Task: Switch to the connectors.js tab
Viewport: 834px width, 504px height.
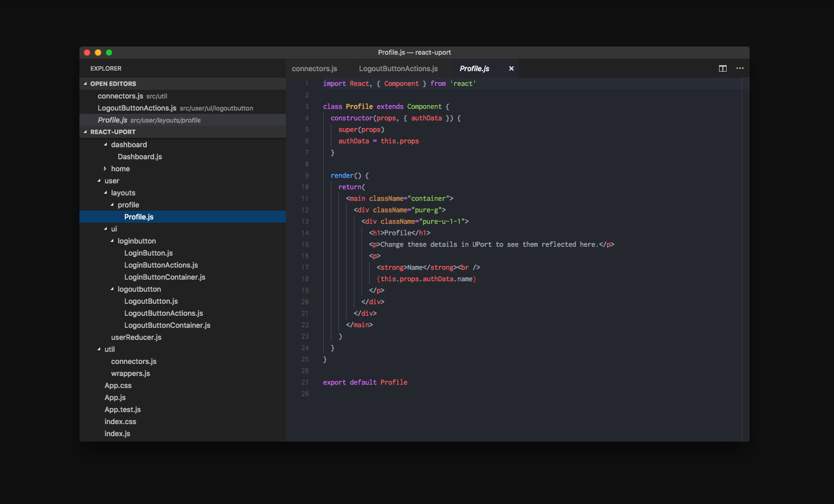Action: tap(314, 68)
